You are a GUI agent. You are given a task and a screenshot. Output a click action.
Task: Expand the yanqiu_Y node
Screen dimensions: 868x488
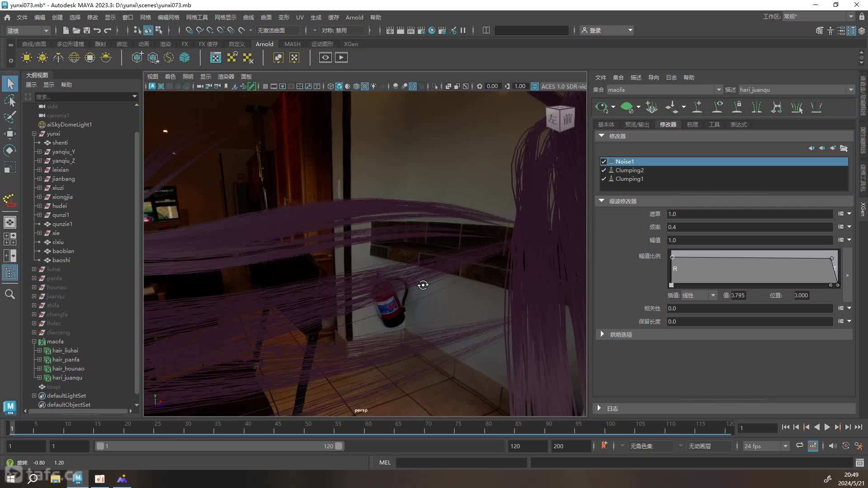39,152
